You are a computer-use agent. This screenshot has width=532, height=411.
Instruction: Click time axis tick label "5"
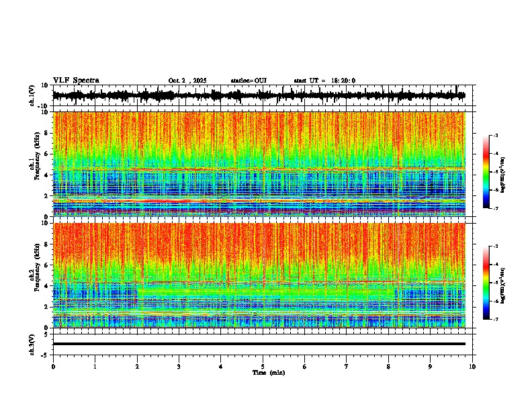click(263, 367)
